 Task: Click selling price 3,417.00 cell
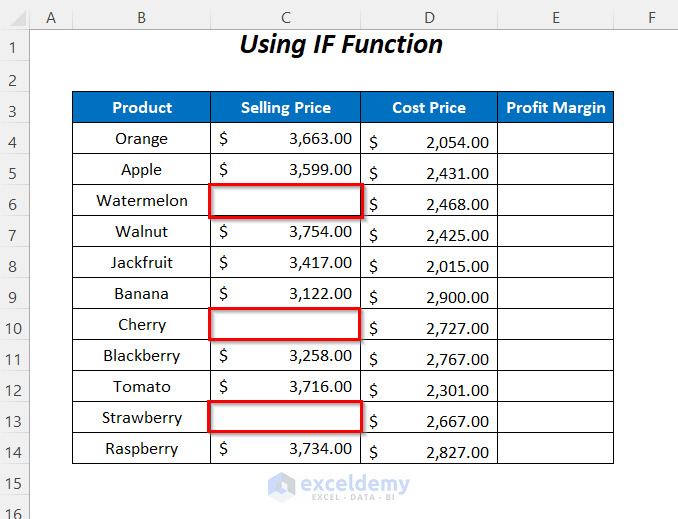[285, 263]
